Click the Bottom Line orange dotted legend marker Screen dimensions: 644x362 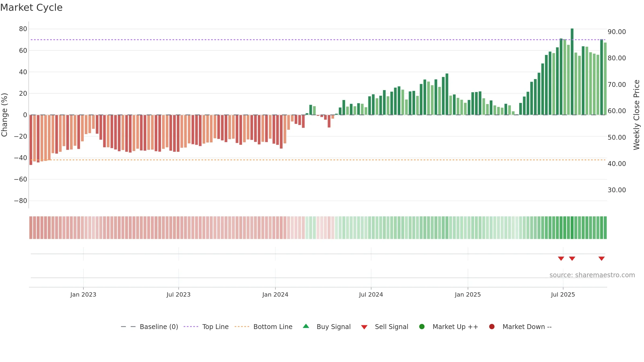(x=242, y=327)
